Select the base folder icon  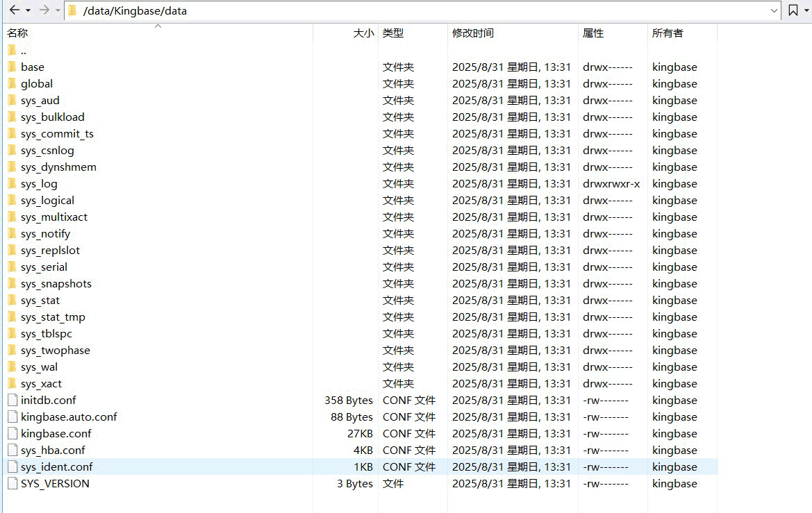pos(13,67)
